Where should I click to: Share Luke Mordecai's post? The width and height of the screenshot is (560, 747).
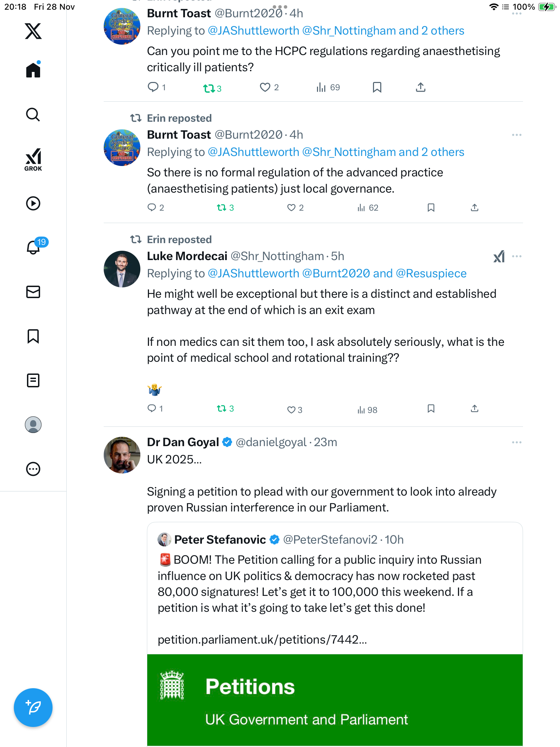coord(475,409)
